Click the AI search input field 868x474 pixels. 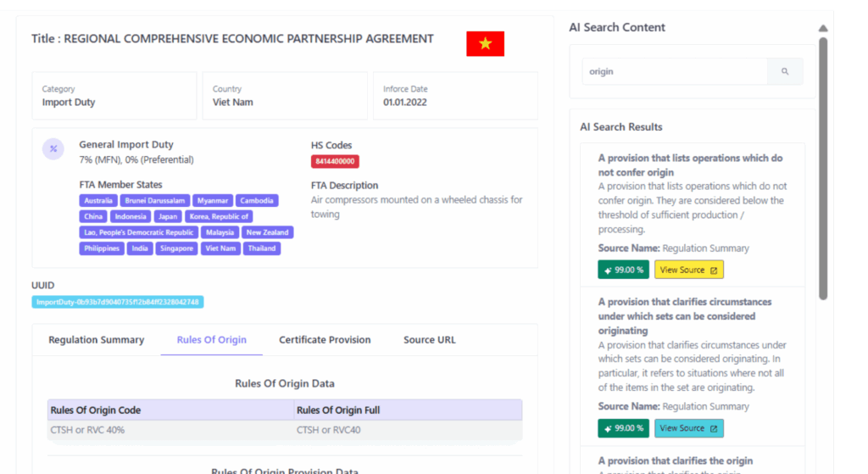[675, 72]
